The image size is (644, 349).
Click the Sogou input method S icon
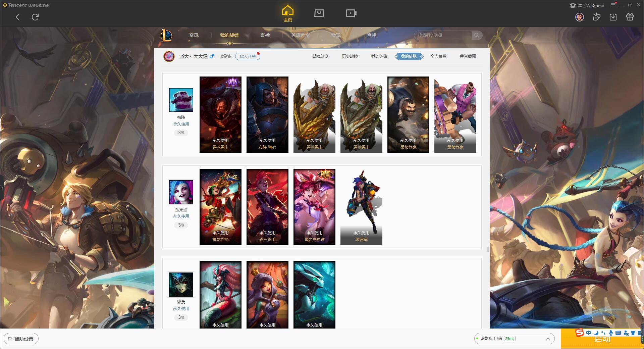point(580,333)
